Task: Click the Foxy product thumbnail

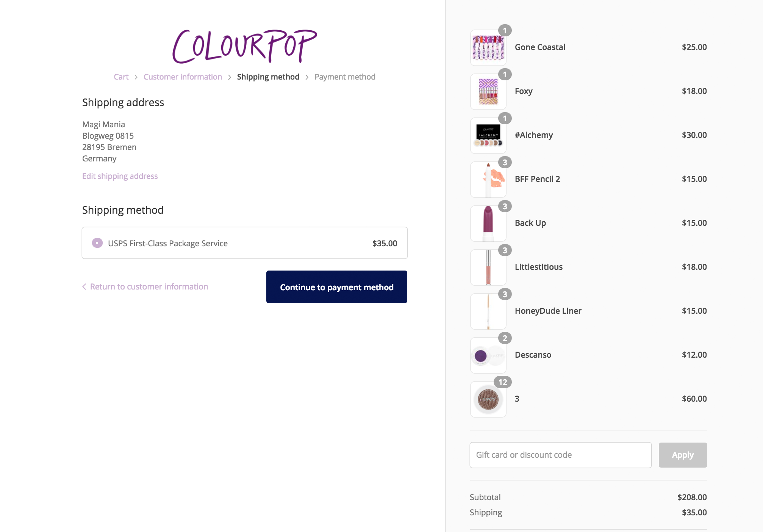Action: [x=488, y=92]
